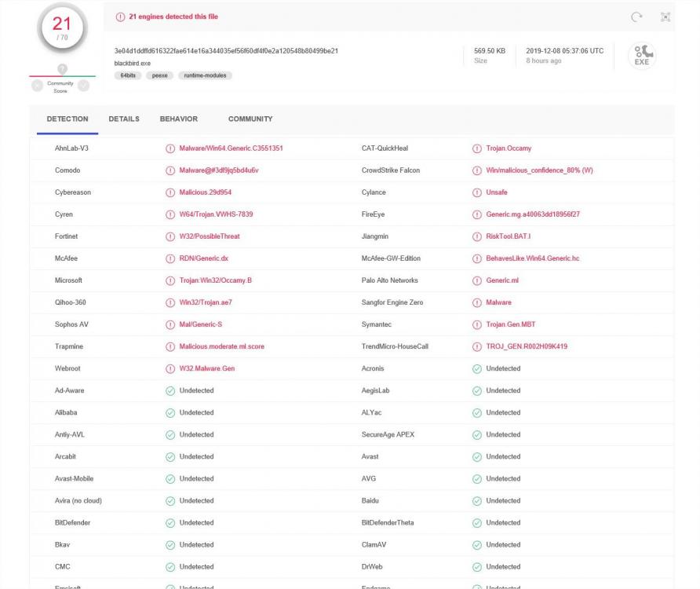Click the alert icon beside W64/Trojan.VWHS-7839
This screenshot has height=589, width=700.
(x=170, y=214)
